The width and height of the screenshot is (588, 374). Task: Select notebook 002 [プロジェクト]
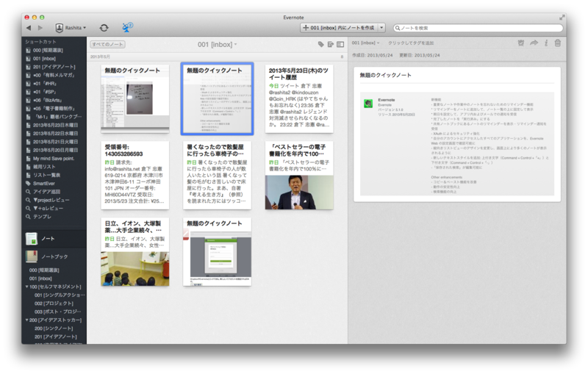click(54, 303)
